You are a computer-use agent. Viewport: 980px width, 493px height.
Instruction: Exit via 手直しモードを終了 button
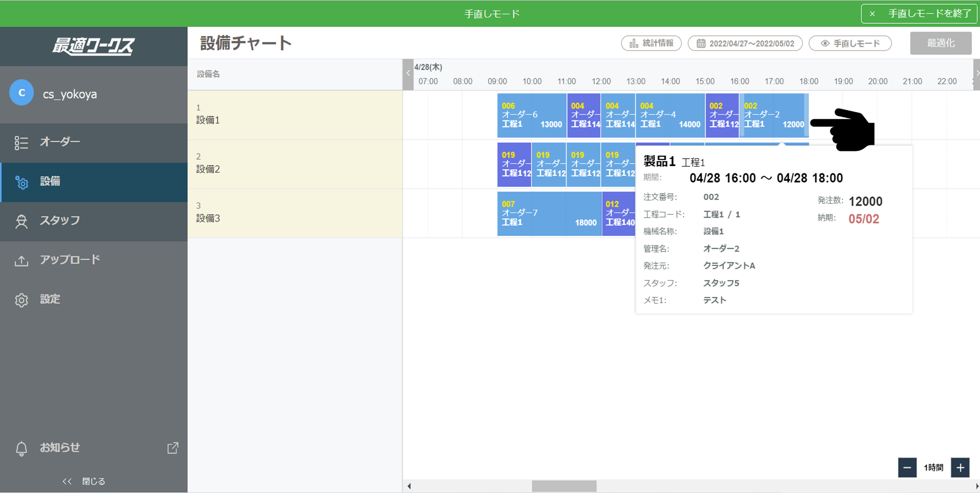tap(919, 14)
